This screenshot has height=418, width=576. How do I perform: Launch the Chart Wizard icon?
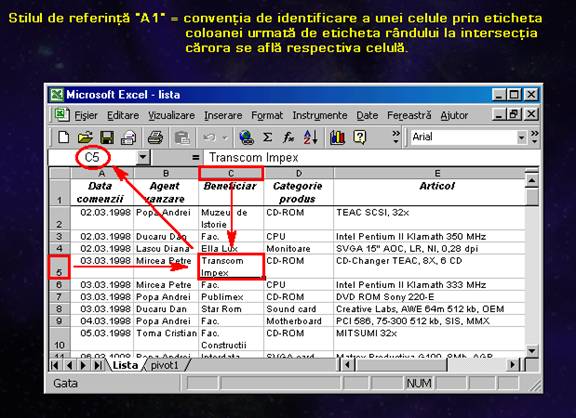click(x=337, y=137)
